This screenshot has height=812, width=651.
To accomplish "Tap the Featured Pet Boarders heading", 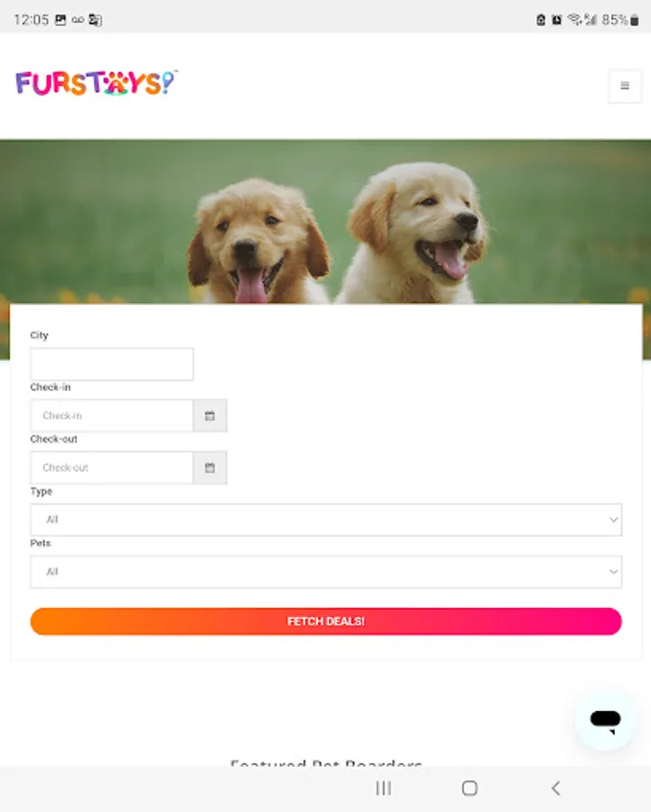I will coord(326,762).
